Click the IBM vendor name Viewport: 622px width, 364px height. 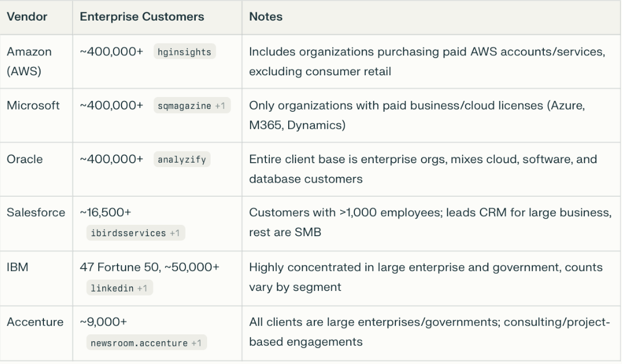click(x=16, y=267)
